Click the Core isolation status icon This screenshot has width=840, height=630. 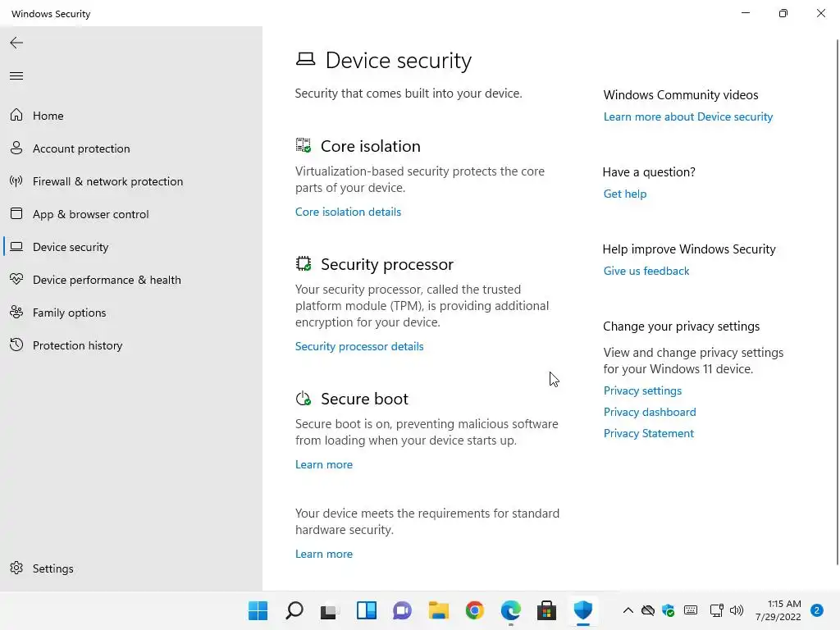coord(304,145)
